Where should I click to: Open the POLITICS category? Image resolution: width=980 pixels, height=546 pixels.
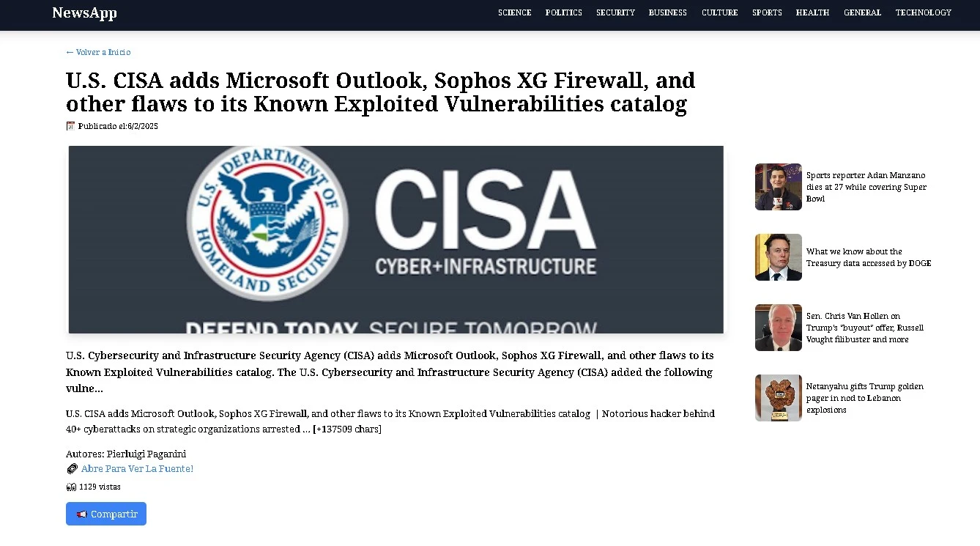(x=563, y=12)
